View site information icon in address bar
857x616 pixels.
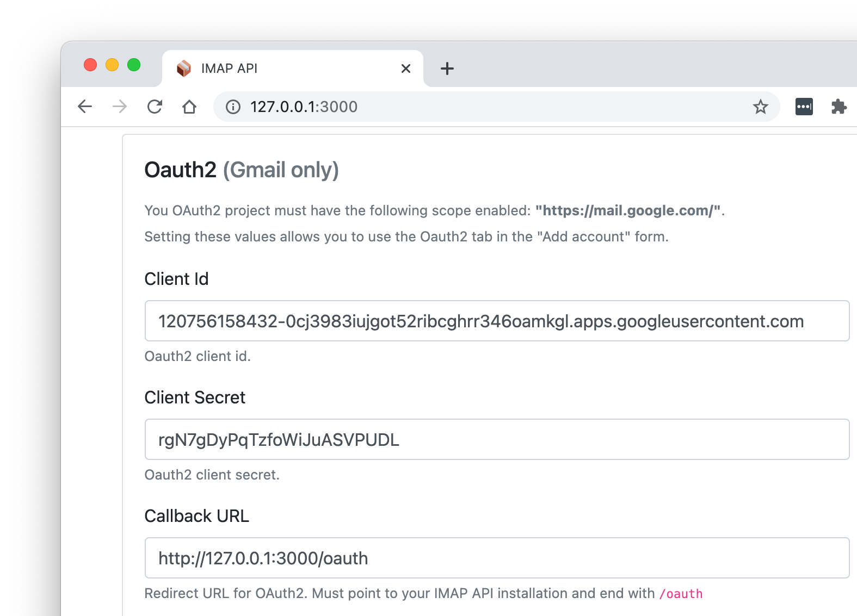pyautogui.click(x=233, y=107)
